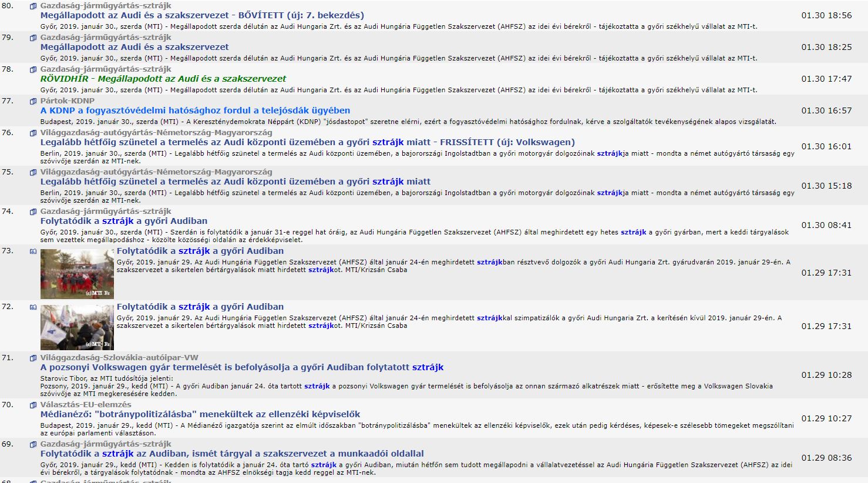The height and width of the screenshot is (483, 868).
Task: Click the document icon for item 78
Action: click(33, 70)
